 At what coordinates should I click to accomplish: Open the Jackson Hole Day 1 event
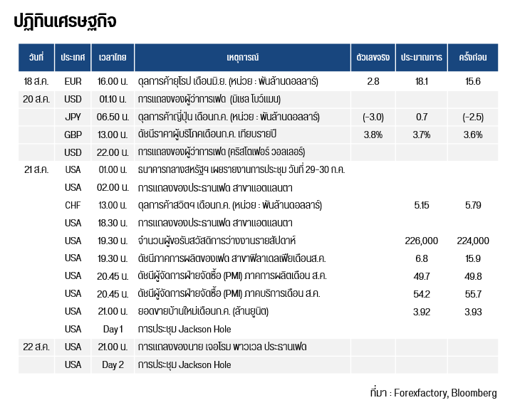(184, 329)
